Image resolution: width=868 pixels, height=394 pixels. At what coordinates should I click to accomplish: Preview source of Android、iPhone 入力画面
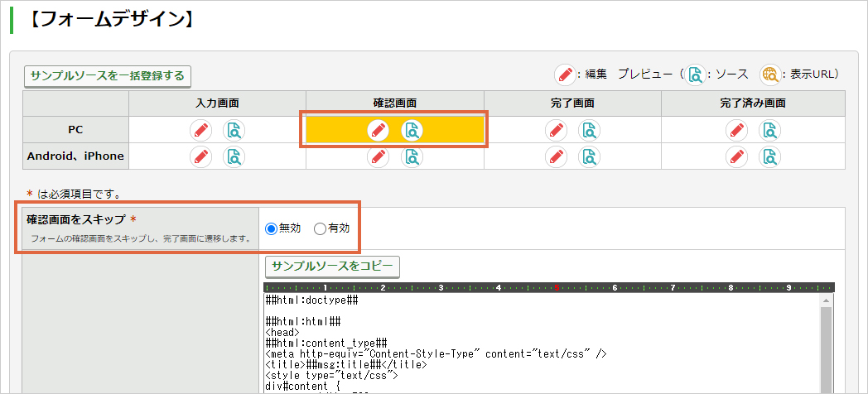(234, 156)
